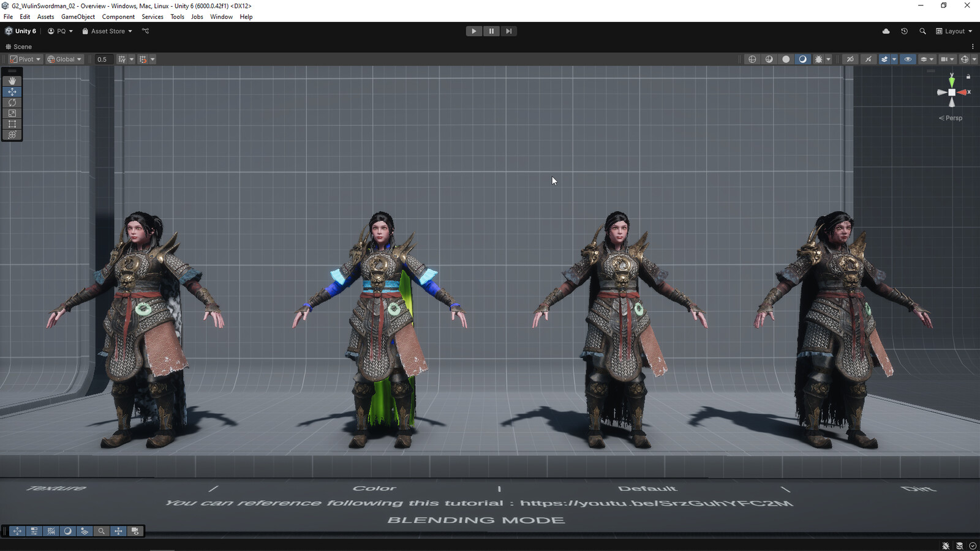Screen dimensions: 980x551
Task: Select the combined Transform tool
Action: 12,135
